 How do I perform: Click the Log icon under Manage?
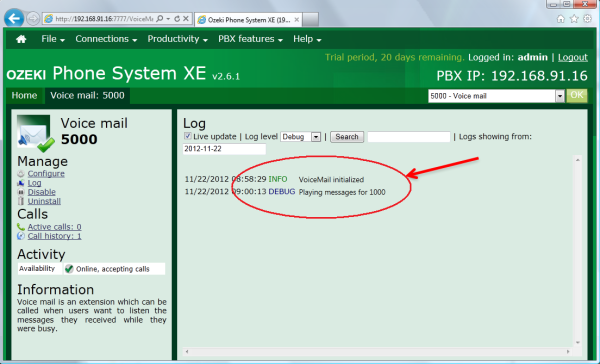[21, 183]
